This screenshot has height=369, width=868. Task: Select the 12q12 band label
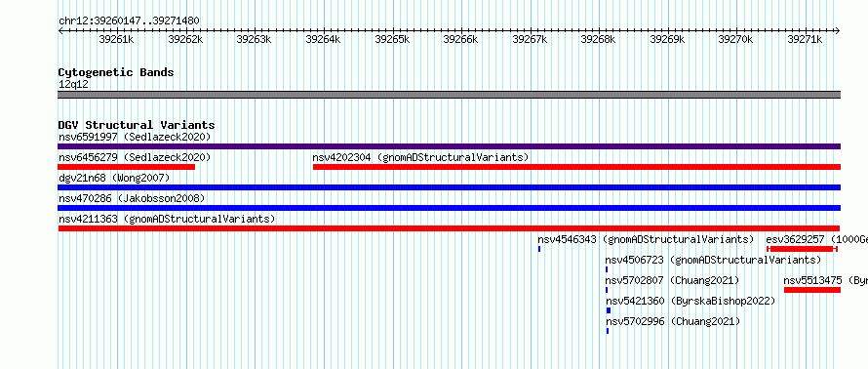pos(73,84)
